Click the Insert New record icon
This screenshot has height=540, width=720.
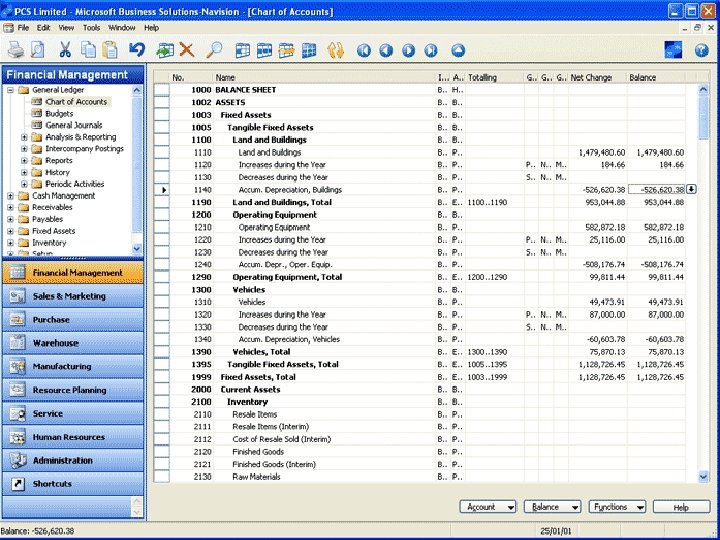coord(165,50)
